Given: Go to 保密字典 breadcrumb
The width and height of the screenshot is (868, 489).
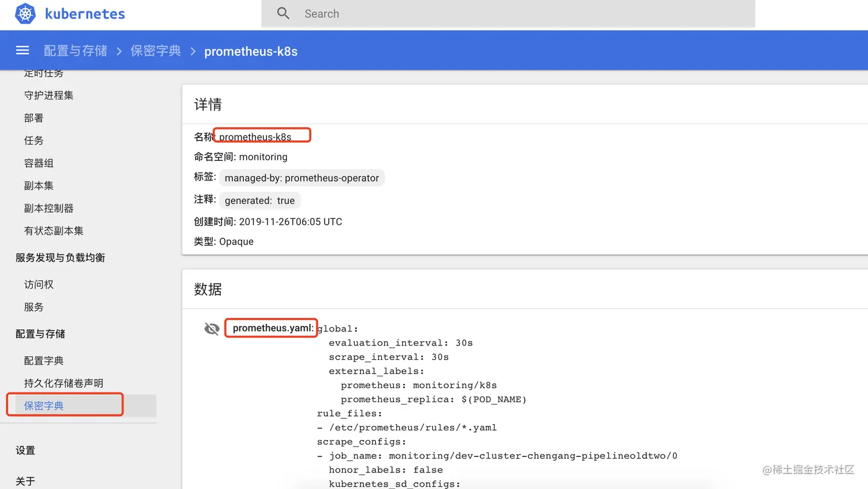Looking at the screenshot, I should (156, 51).
